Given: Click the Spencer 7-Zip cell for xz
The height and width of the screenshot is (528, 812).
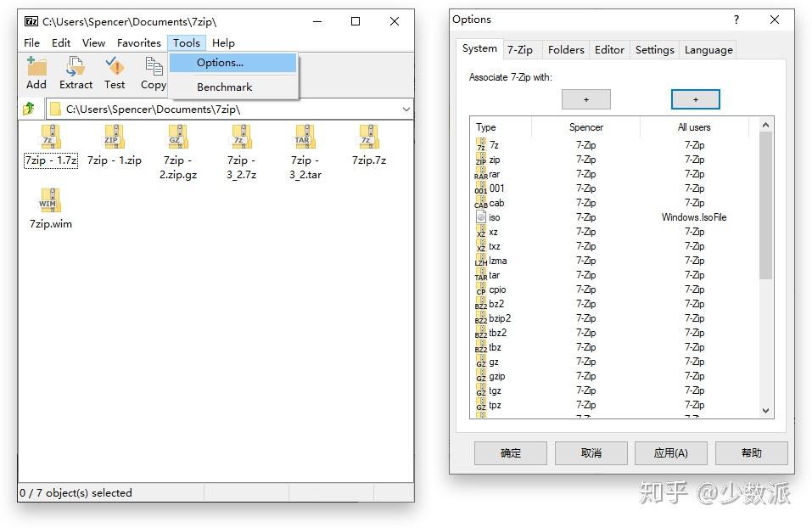Looking at the screenshot, I should pos(586,232).
